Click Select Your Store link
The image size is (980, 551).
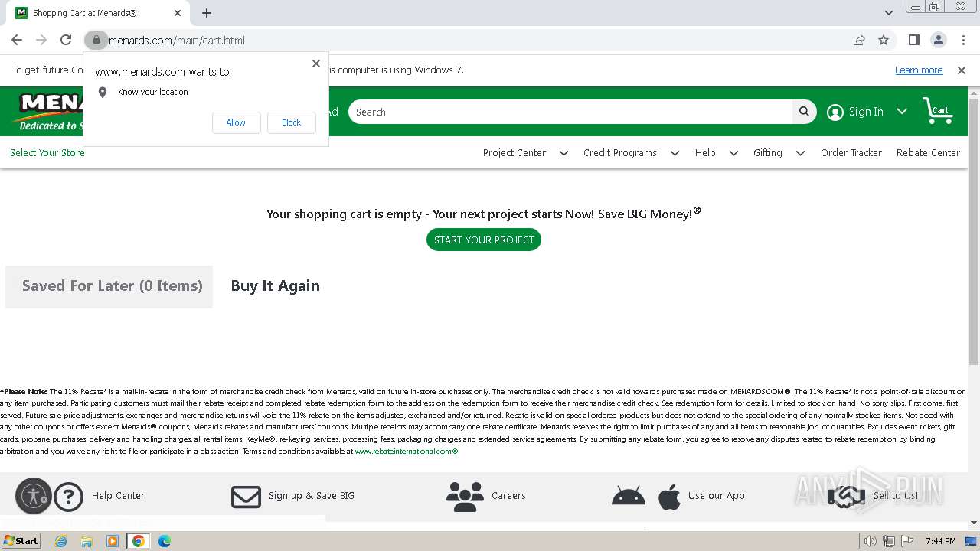point(47,153)
